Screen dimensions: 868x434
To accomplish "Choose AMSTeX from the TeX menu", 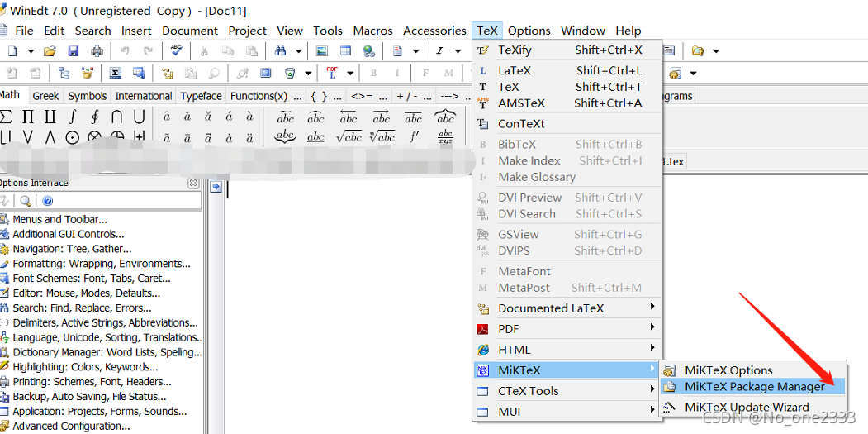I will [568, 103].
